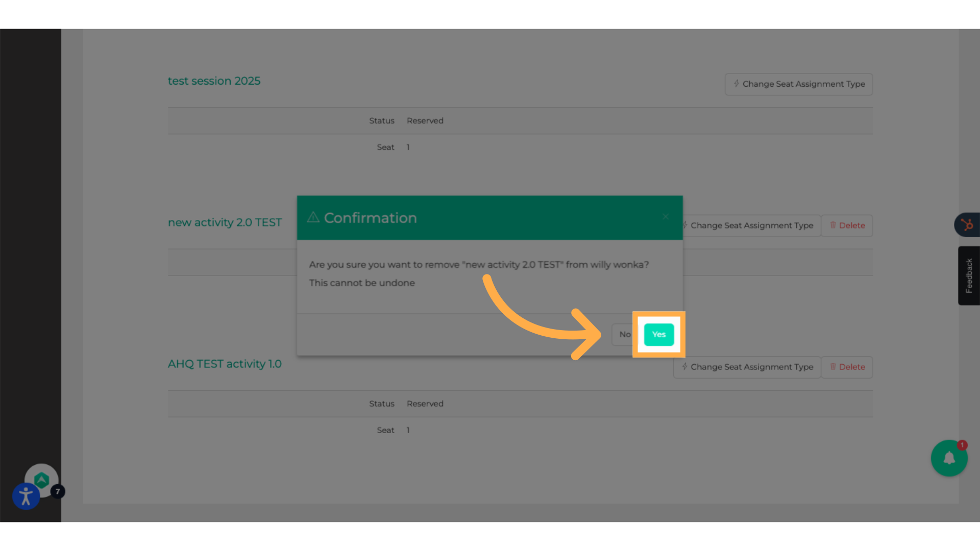Click No to cancel removal
The width and height of the screenshot is (980, 551).
pyautogui.click(x=624, y=335)
